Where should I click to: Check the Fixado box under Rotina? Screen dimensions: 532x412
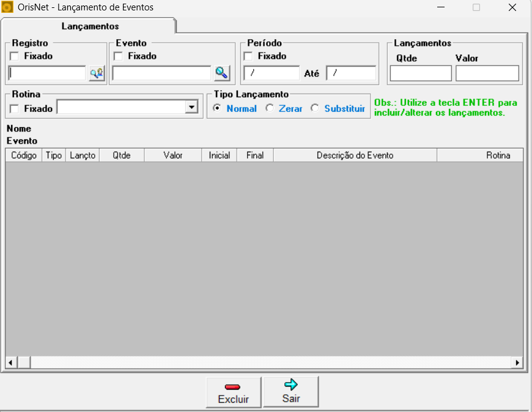(x=14, y=109)
